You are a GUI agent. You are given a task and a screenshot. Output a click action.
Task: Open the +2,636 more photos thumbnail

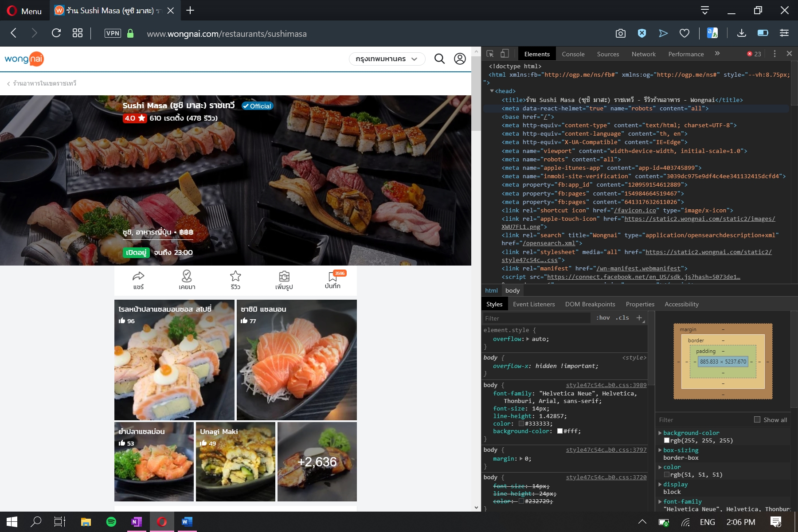(317, 462)
